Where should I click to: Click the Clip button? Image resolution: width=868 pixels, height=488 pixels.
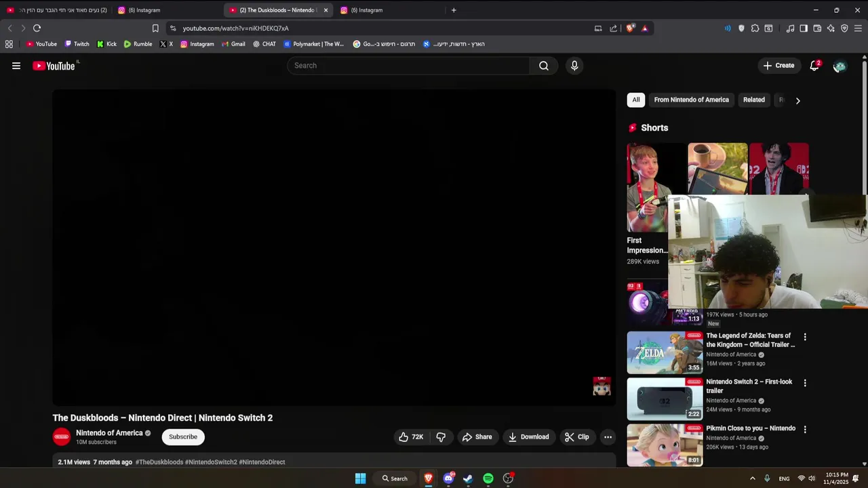[577, 437]
